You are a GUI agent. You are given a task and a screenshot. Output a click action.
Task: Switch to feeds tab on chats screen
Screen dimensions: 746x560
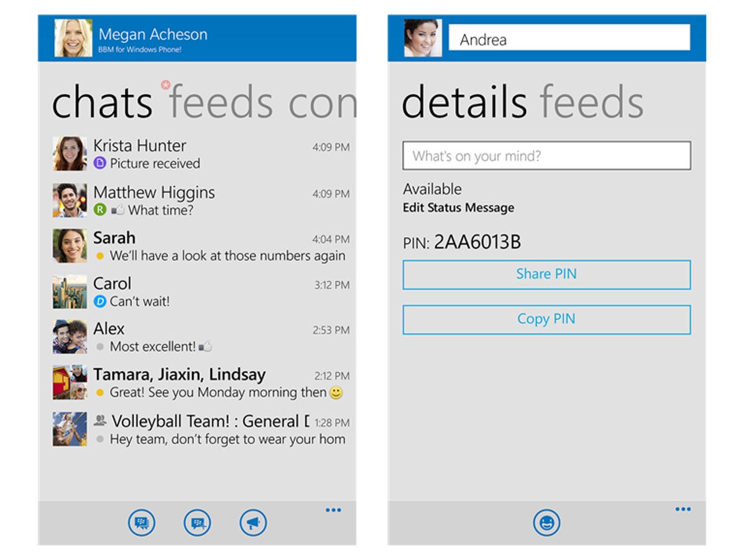click(x=221, y=103)
